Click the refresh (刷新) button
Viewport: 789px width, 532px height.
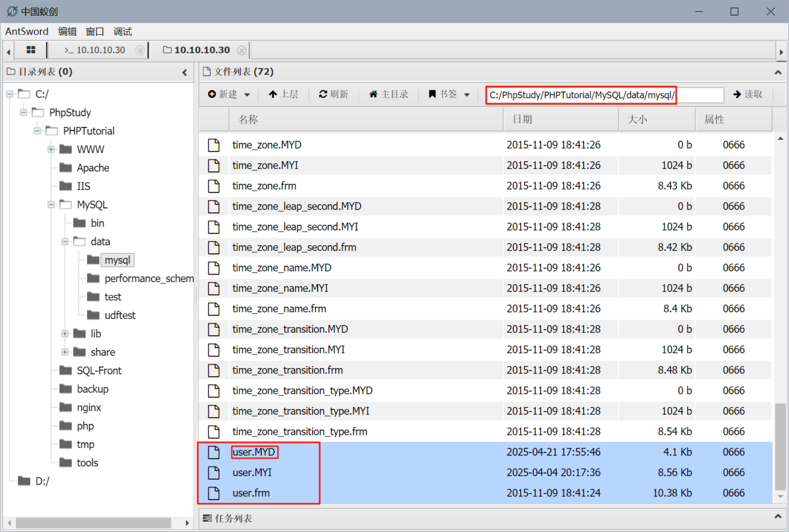click(x=333, y=94)
